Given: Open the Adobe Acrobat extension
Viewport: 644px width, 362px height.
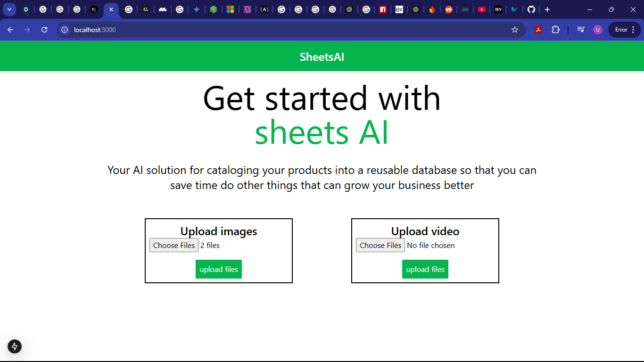Looking at the screenshot, I should click(x=538, y=30).
